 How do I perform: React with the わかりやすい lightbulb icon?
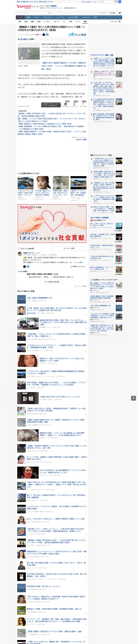(74, 104)
